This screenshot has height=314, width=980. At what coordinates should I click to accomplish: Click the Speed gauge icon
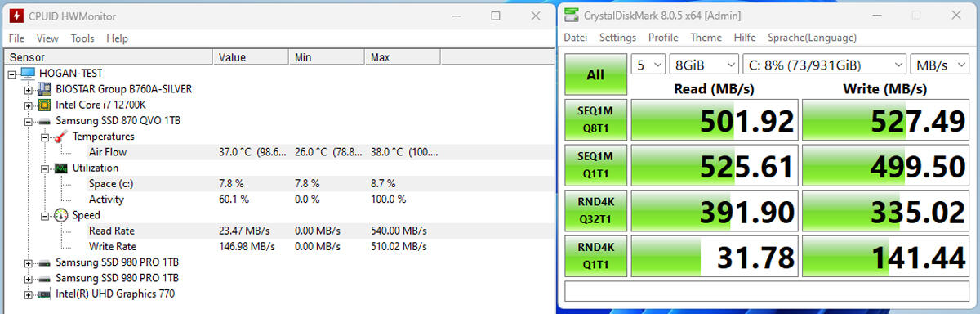click(x=61, y=216)
